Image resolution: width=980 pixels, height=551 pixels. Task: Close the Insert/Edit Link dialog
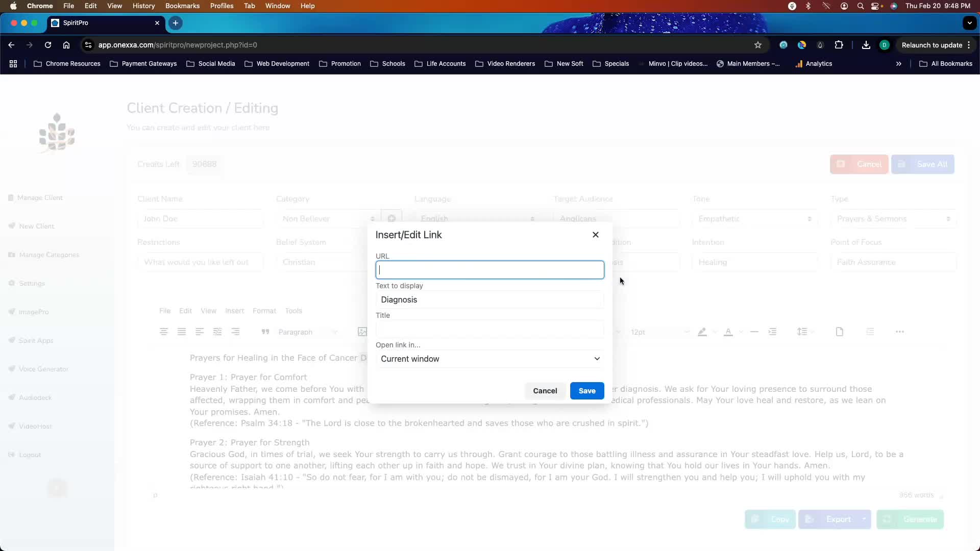[596, 235]
